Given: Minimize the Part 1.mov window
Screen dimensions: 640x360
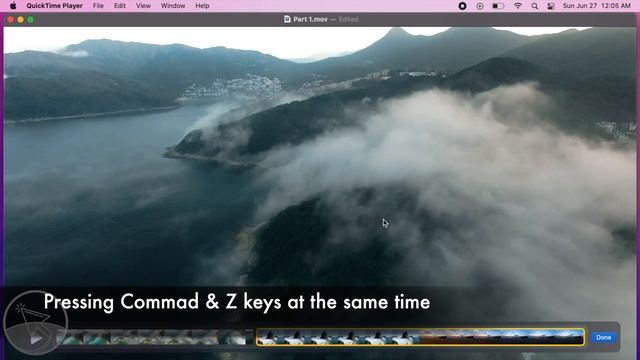Looking at the screenshot, I should [x=20, y=19].
